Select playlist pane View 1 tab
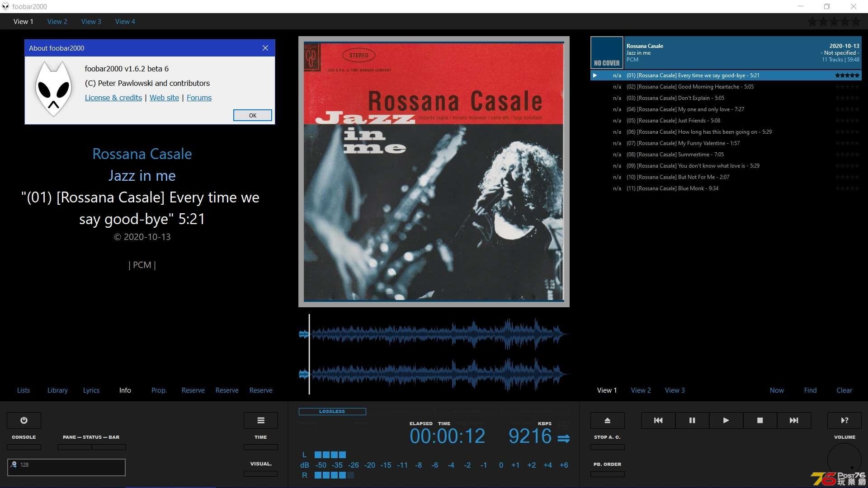This screenshot has width=868, height=488. 607,390
